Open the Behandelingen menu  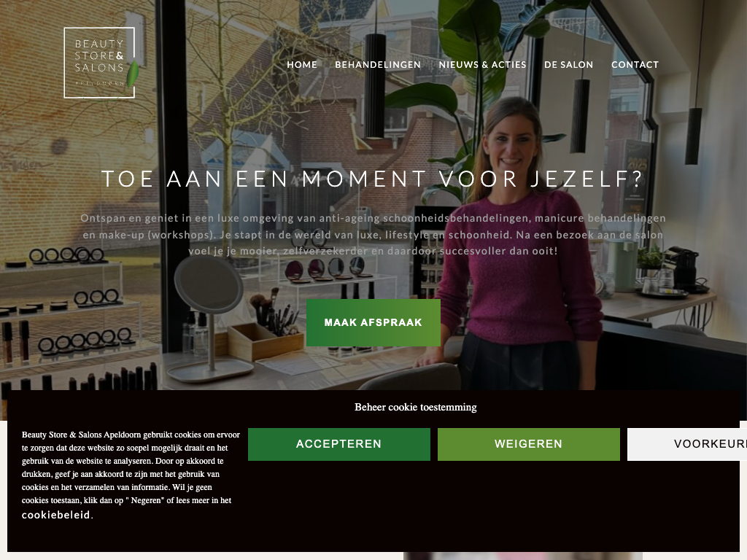378,65
